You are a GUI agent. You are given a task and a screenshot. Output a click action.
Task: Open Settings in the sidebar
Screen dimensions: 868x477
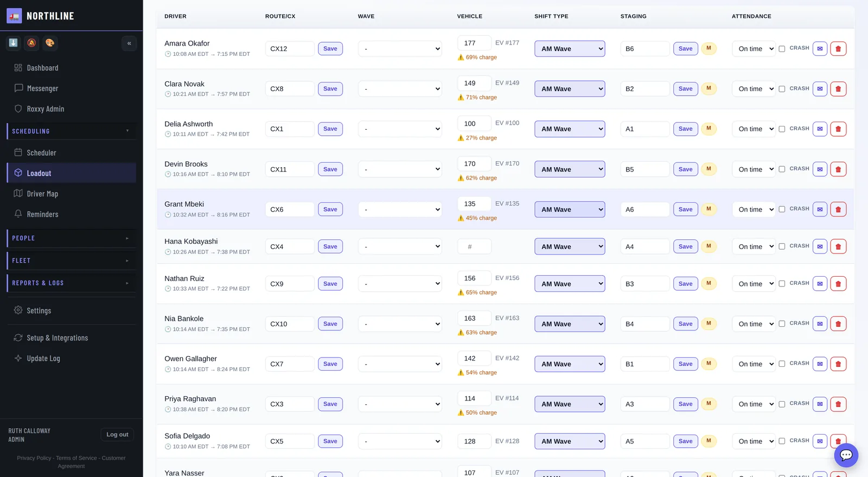(x=72, y=311)
